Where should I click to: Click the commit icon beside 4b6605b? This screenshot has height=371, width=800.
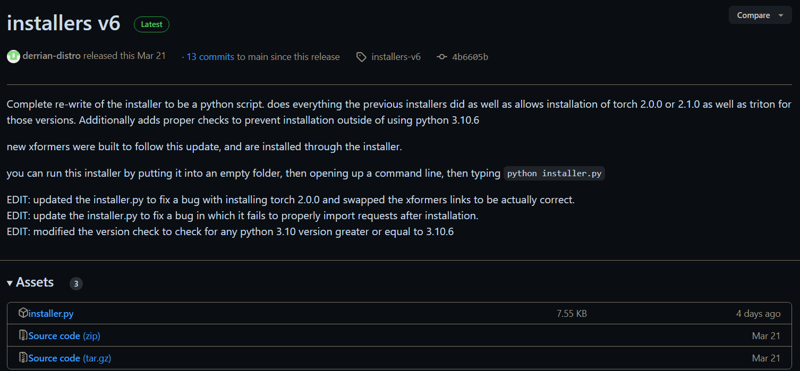coord(442,57)
